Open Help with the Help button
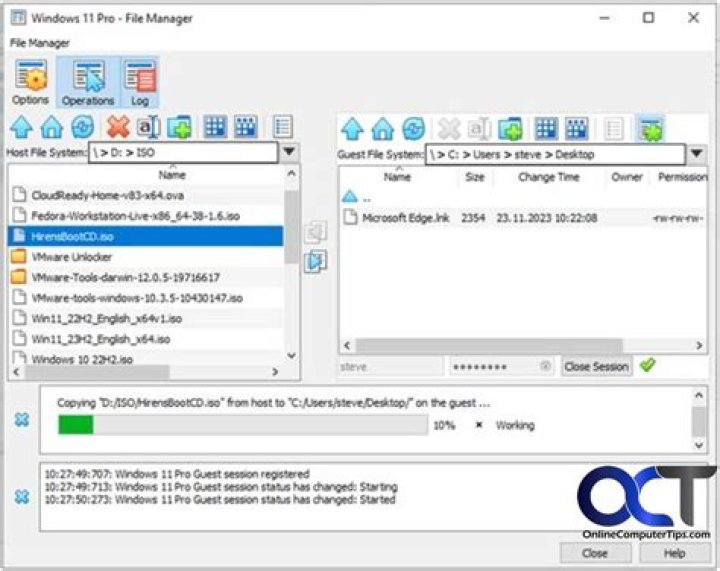 (x=674, y=553)
